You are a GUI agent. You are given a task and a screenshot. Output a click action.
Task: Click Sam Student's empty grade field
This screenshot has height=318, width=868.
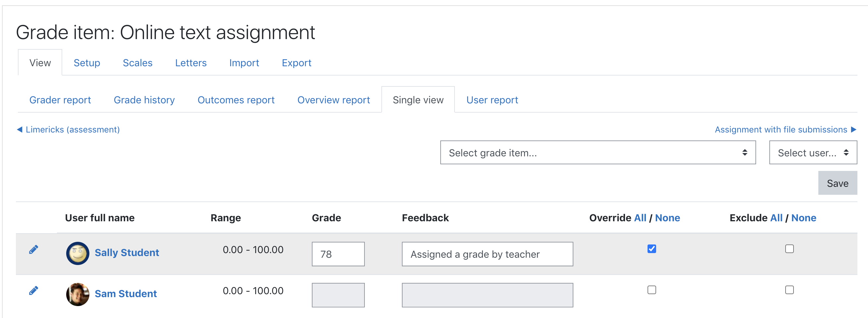point(338,295)
